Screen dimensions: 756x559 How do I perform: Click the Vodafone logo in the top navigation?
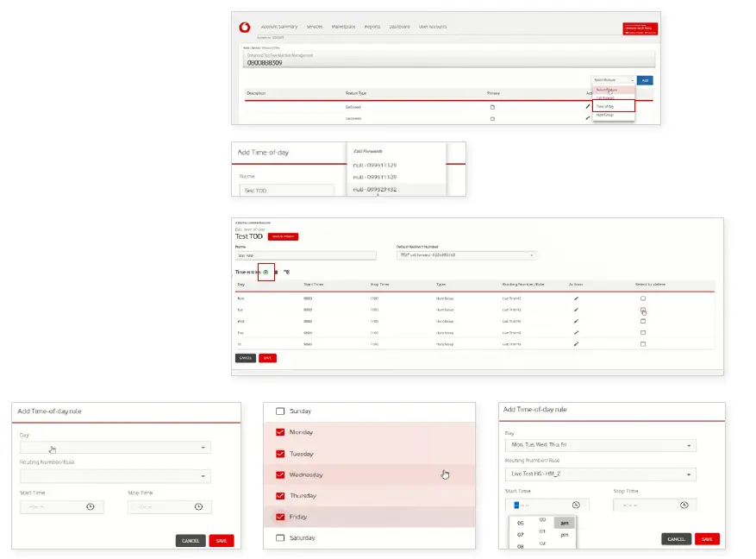(x=244, y=26)
